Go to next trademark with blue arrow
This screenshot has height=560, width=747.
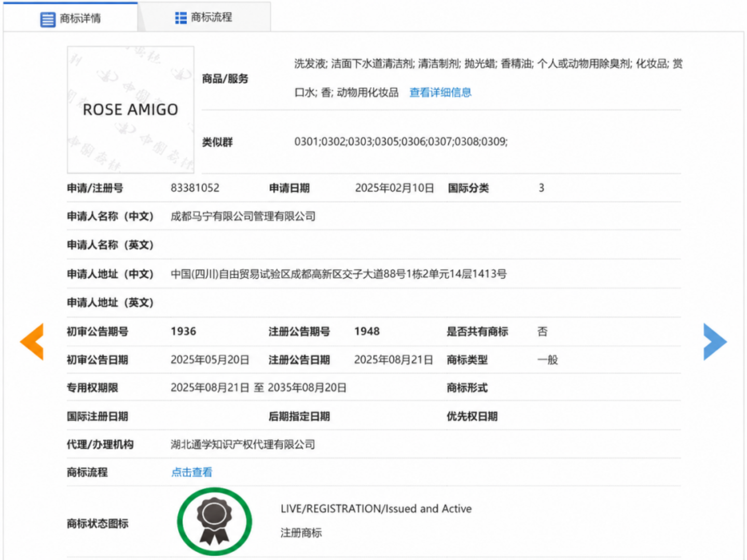click(715, 342)
